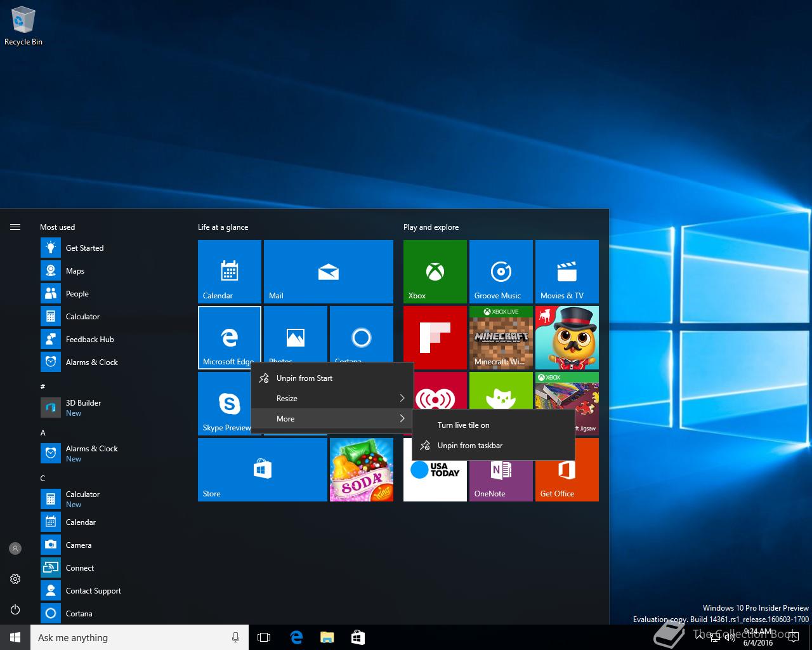Open the user account icon in Start
Viewport: 812px width, 650px height.
coord(15,548)
